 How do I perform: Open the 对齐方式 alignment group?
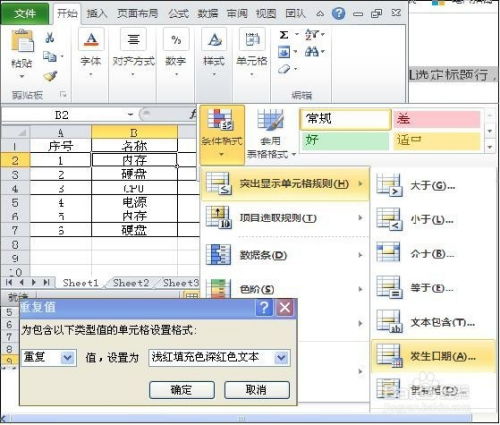pos(133,52)
